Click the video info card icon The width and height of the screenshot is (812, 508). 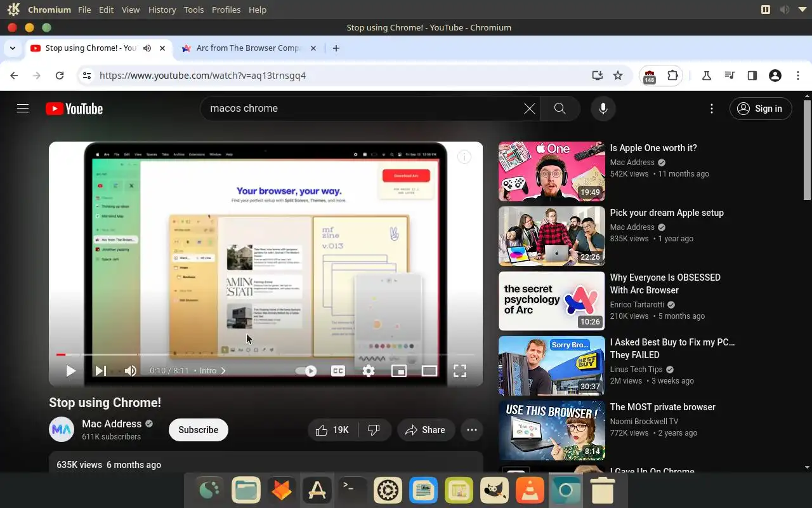464,157
